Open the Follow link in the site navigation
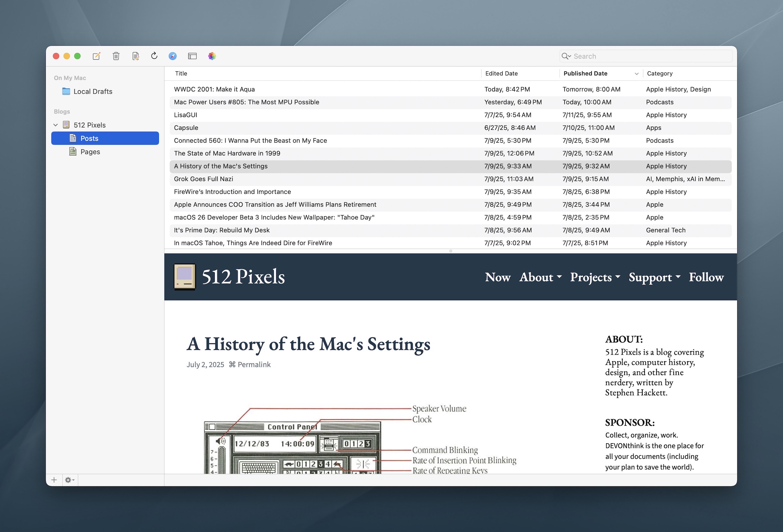The height and width of the screenshot is (532, 783). coord(706,277)
